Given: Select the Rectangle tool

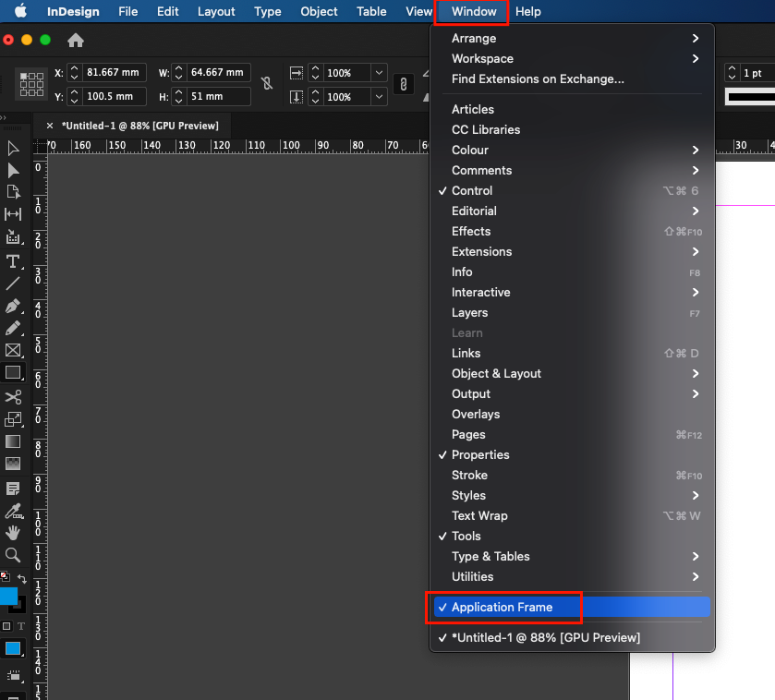Looking at the screenshot, I should [13, 373].
